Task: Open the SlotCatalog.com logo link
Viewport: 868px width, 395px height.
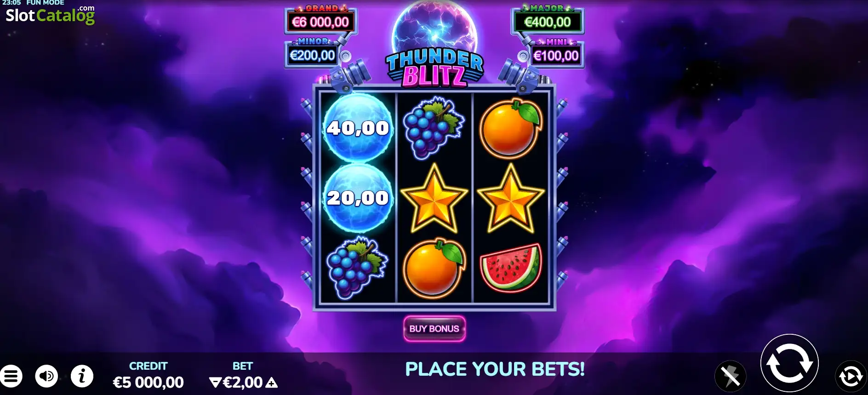Action: [x=50, y=15]
